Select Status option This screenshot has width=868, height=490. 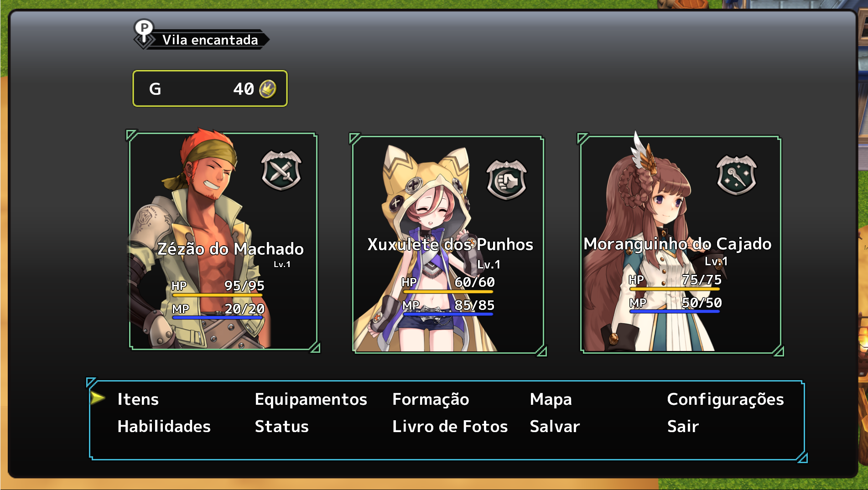281,427
